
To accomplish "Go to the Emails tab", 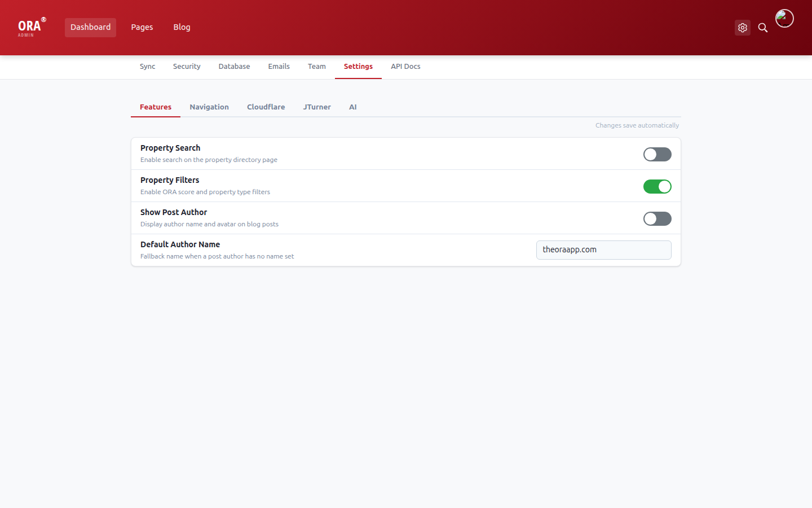I will coord(279,67).
